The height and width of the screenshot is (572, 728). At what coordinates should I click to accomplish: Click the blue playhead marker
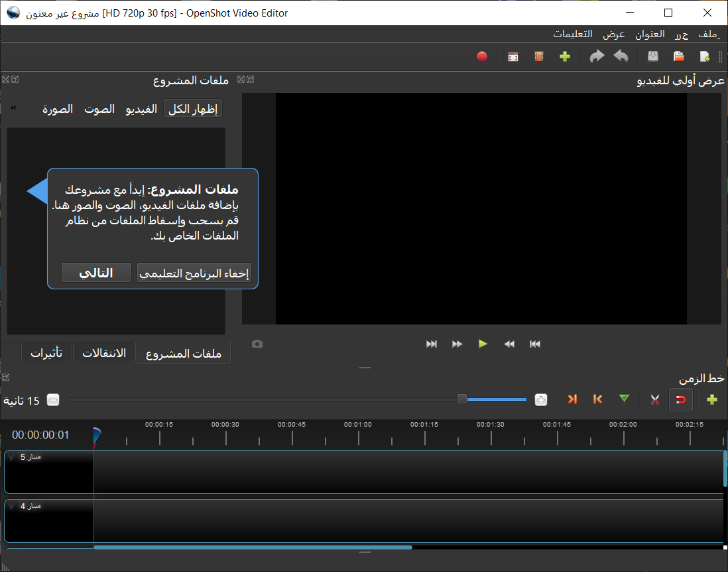tap(96, 436)
